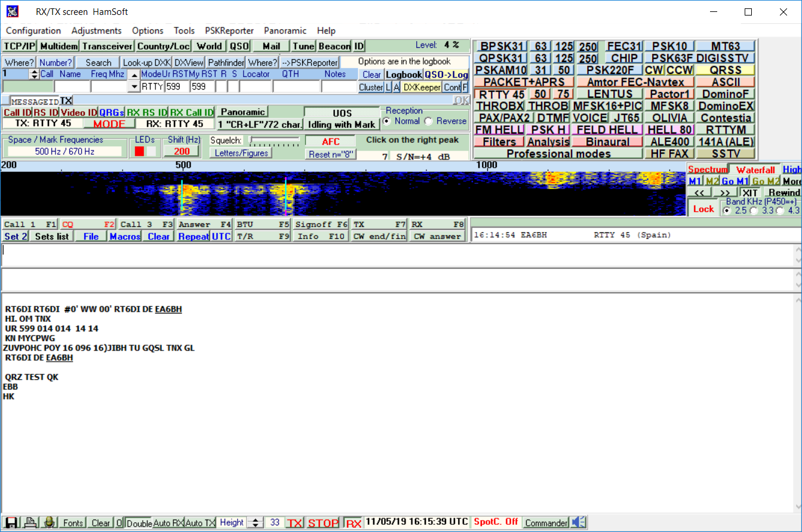Click the Call input field
Image resolution: width=802 pixels, height=532 pixels.
27,87
